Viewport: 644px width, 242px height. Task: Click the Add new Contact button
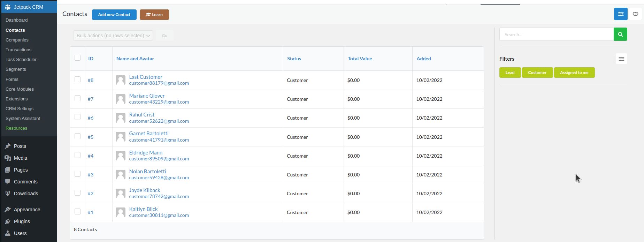tap(114, 15)
